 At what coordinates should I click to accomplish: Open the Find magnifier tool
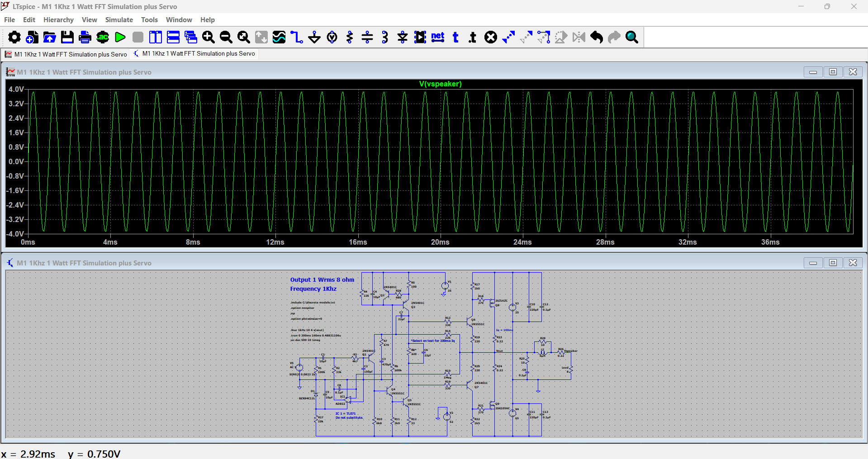click(632, 37)
